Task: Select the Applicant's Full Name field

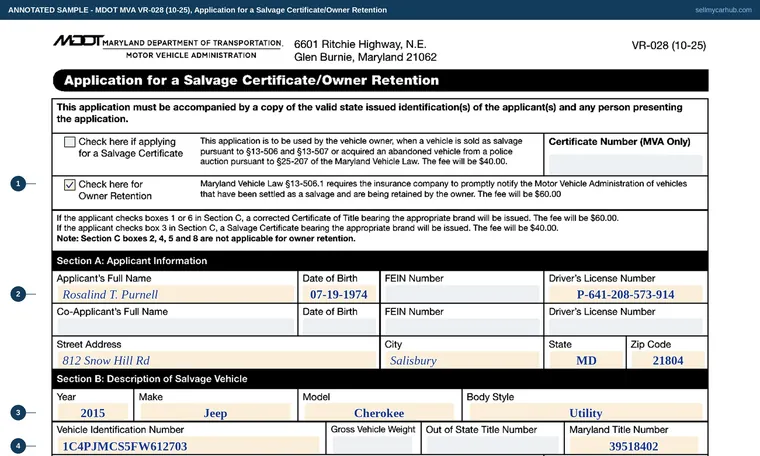Action: pos(175,294)
